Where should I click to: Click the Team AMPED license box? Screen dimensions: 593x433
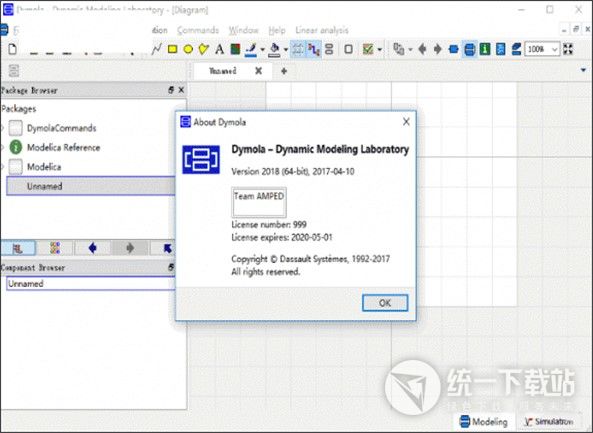[x=259, y=202]
